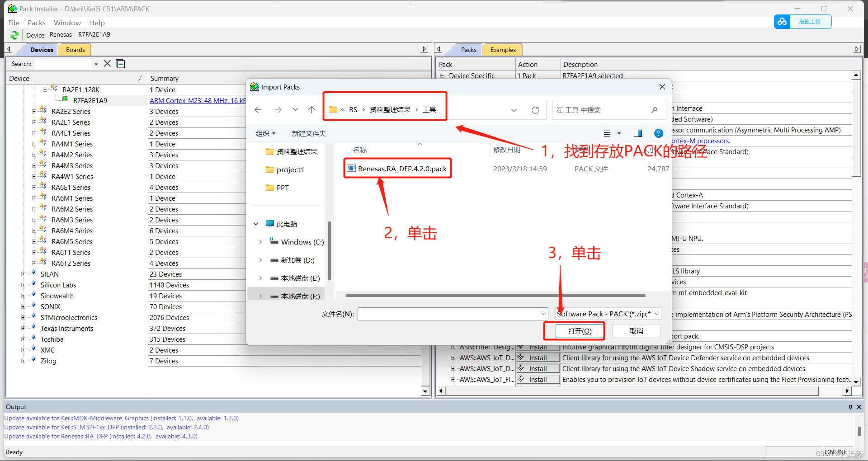Click the Renesas pack file icon
Viewport: 868px width, 461px height.
tap(351, 169)
